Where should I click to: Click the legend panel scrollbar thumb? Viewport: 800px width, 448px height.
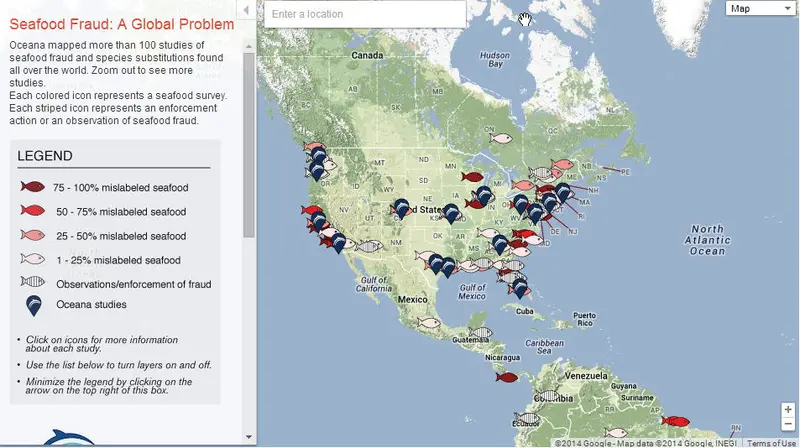[x=248, y=145]
